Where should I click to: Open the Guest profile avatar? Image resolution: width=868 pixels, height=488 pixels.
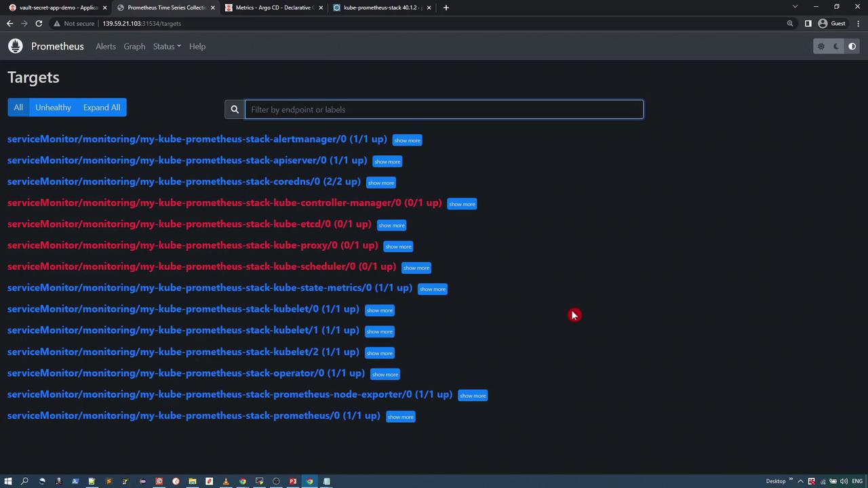coord(823,24)
